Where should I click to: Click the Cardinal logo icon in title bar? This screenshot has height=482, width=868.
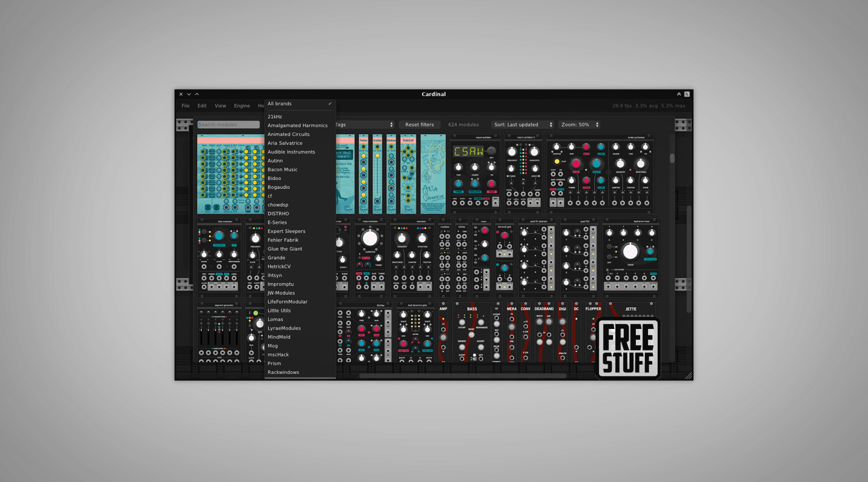click(x=687, y=94)
